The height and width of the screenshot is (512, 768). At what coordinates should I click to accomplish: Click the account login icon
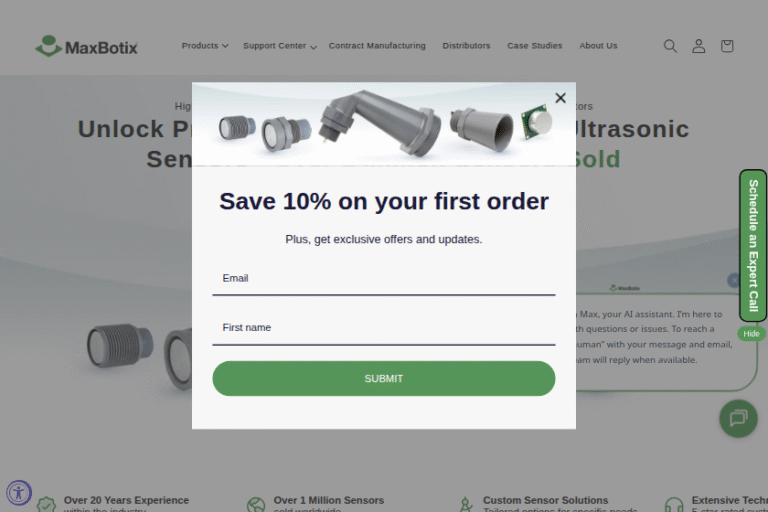tap(698, 46)
